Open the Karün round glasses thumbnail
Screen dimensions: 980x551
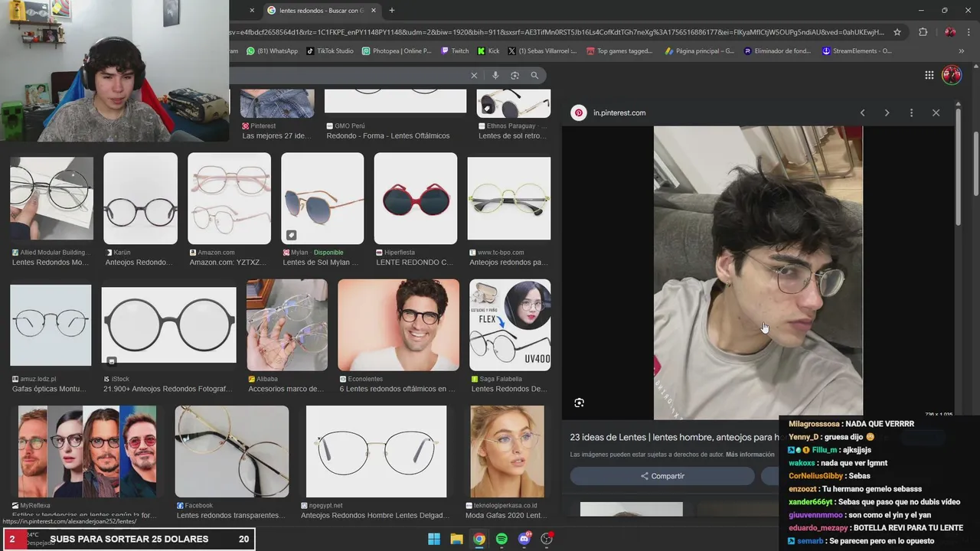click(140, 198)
